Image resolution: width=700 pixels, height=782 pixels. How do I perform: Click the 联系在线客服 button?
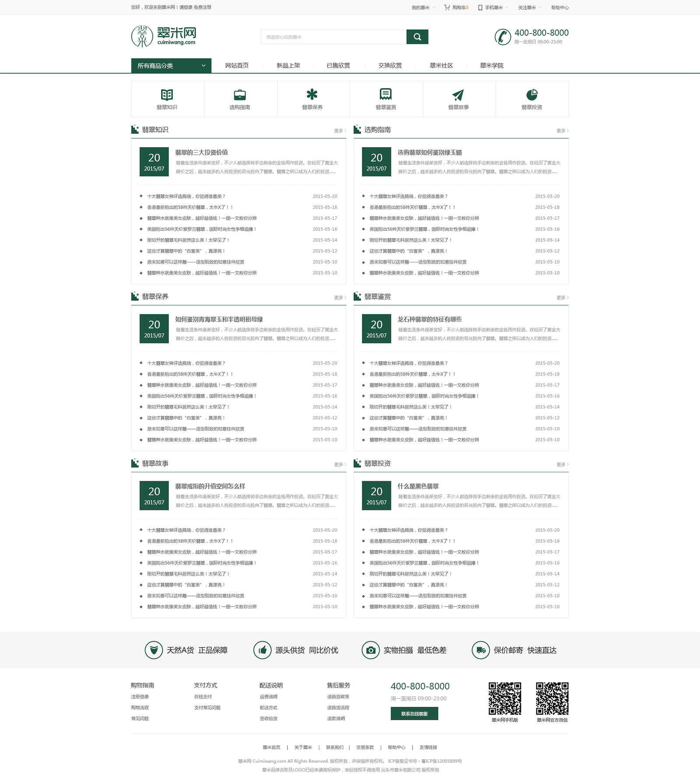click(x=414, y=714)
